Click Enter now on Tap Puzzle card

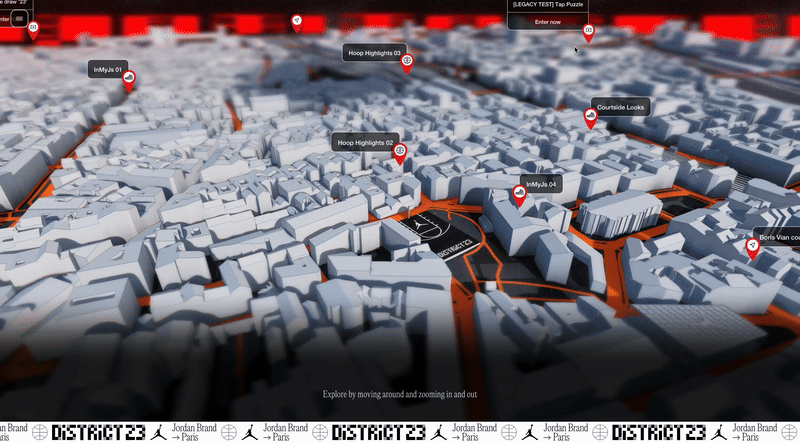[x=547, y=22]
